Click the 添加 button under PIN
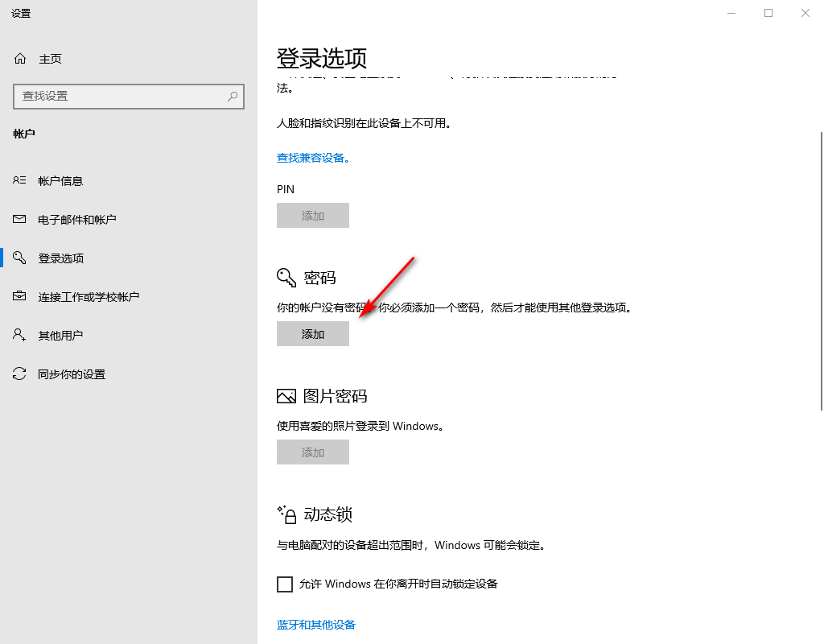The image size is (824, 644). tap(313, 216)
